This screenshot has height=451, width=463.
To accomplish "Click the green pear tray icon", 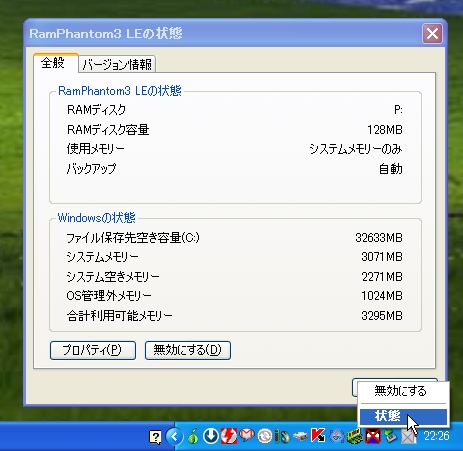I will (x=193, y=436).
